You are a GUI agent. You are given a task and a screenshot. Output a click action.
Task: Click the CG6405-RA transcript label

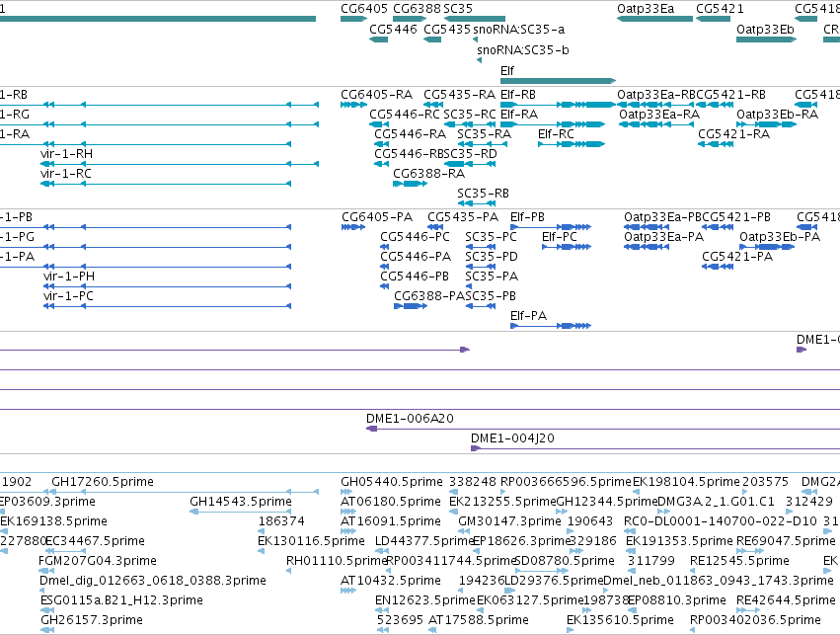coord(377,95)
